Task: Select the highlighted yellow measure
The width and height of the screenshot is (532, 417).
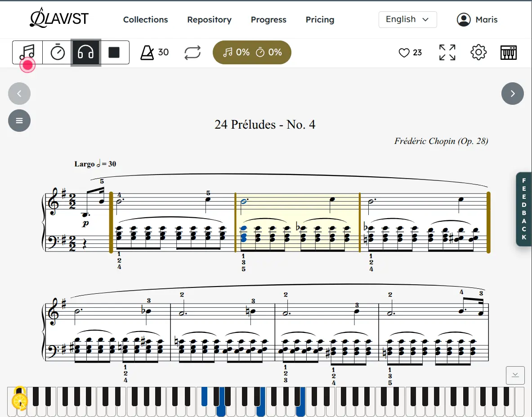Action: pyautogui.click(x=298, y=222)
